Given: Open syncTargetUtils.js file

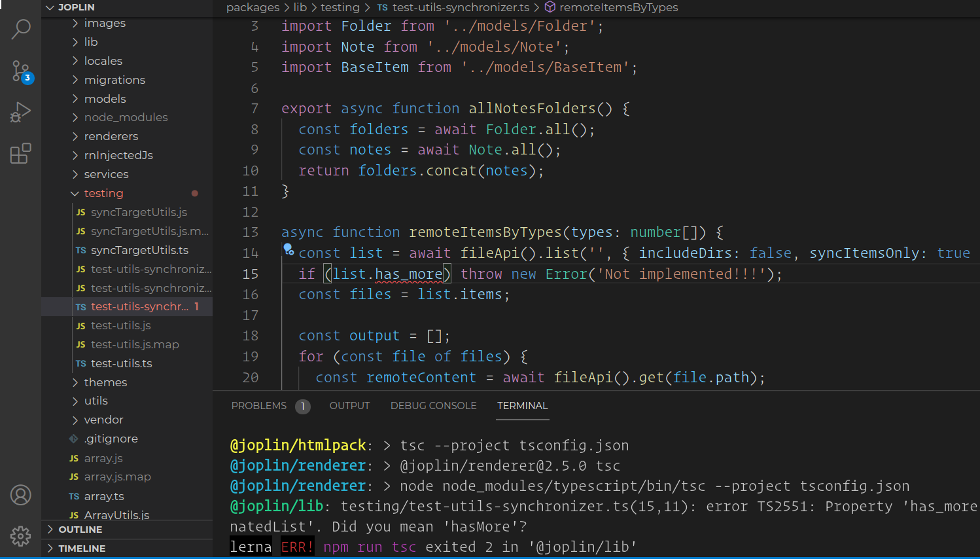Looking at the screenshot, I should [x=139, y=213].
